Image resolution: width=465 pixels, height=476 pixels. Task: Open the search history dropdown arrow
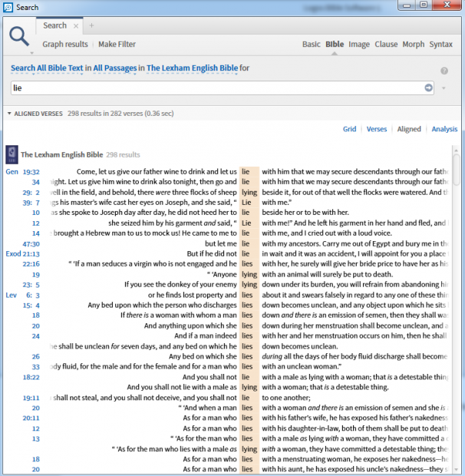tap(444, 88)
